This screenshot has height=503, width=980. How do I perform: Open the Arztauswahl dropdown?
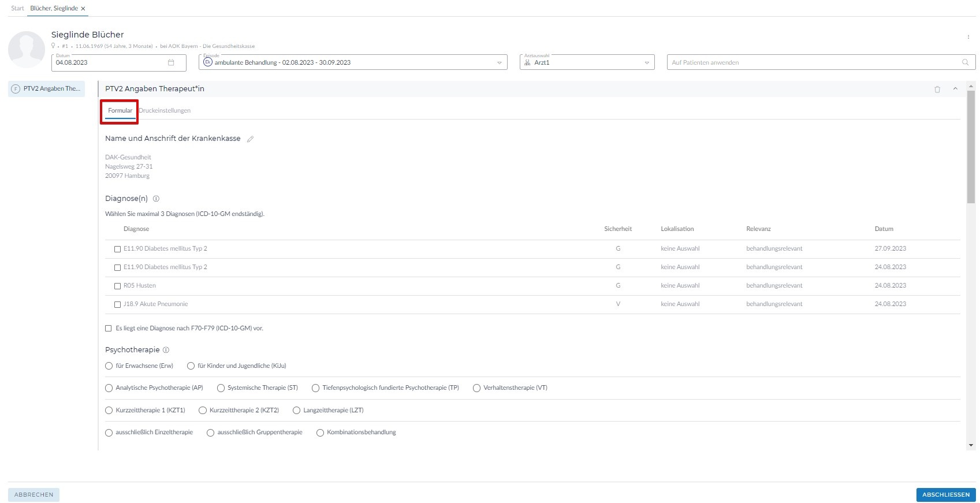click(x=646, y=63)
